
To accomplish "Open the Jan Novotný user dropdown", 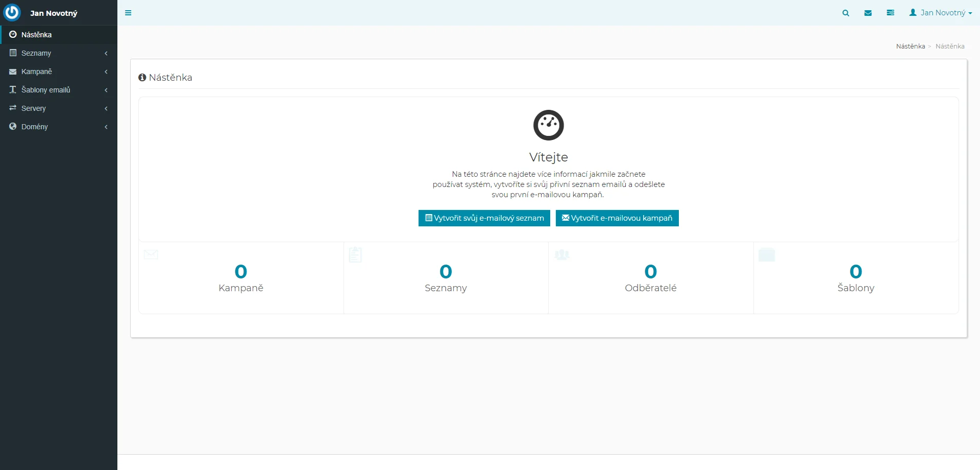I will [940, 13].
